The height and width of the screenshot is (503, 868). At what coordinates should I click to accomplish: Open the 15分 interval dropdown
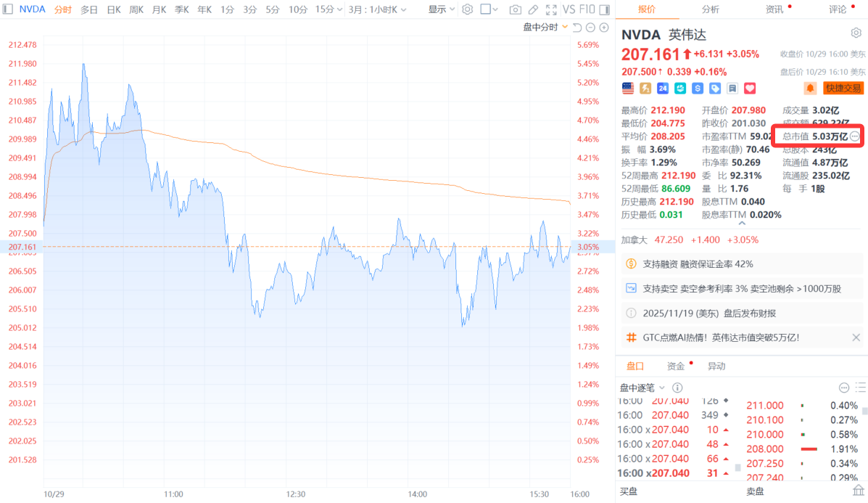[x=328, y=9]
